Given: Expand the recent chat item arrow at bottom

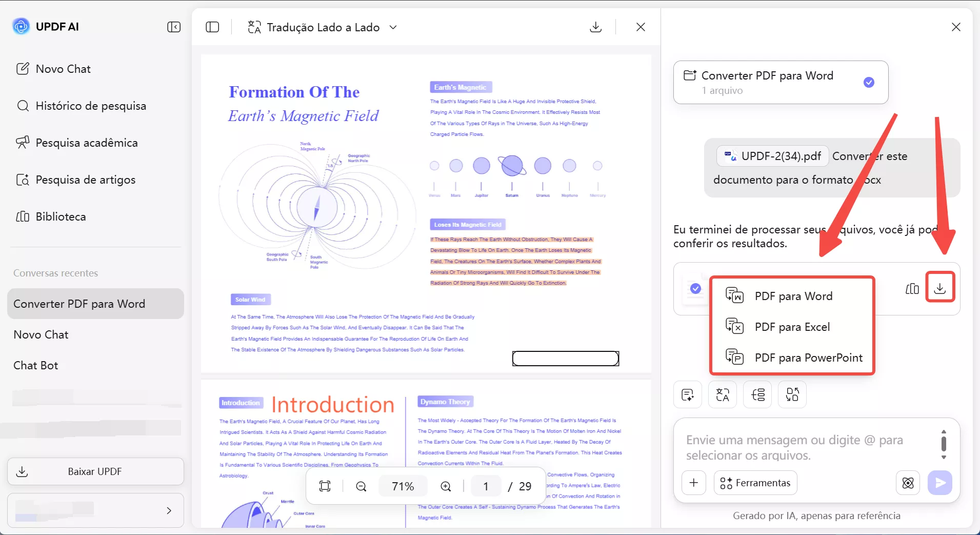Looking at the screenshot, I should (170, 511).
